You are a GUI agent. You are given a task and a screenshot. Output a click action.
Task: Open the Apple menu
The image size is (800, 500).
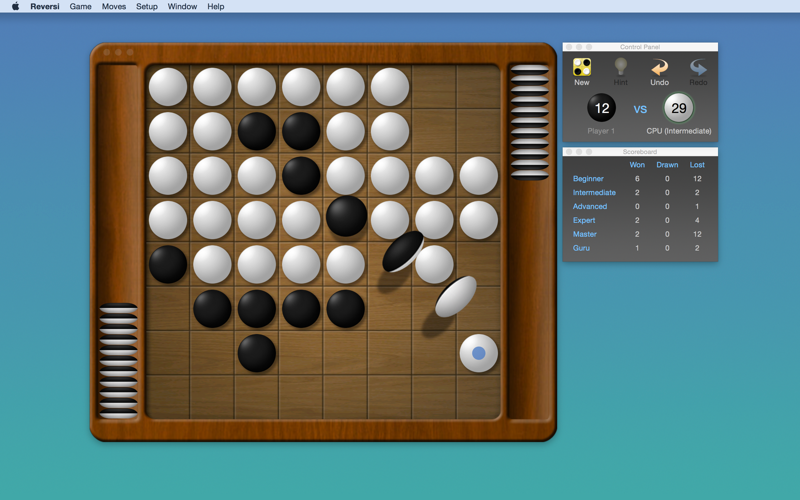coord(15,6)
